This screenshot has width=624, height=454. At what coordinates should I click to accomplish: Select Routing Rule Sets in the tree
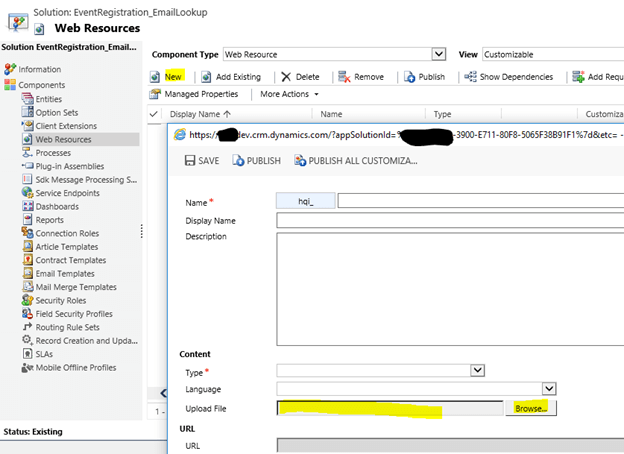[68, 327]
